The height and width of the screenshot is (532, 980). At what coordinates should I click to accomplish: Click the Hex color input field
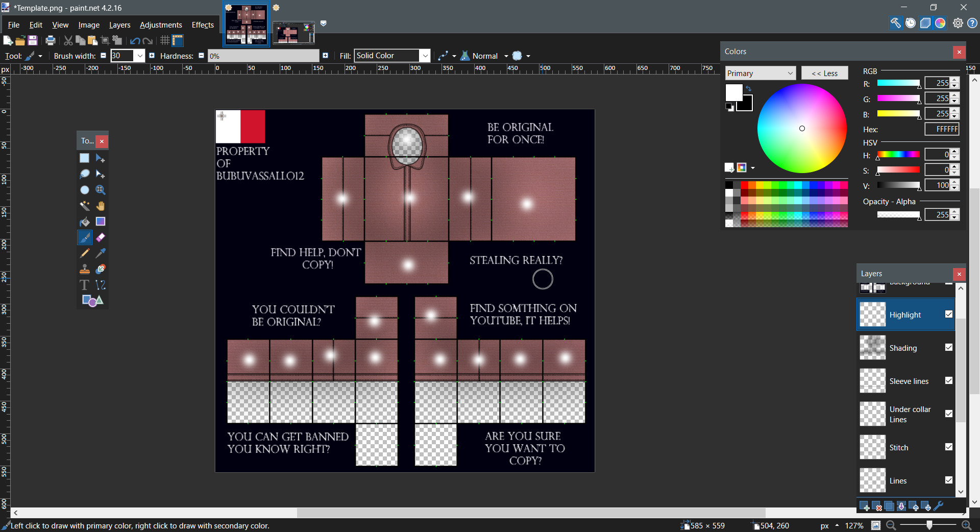pyautogui.click(x=942, y=129)
